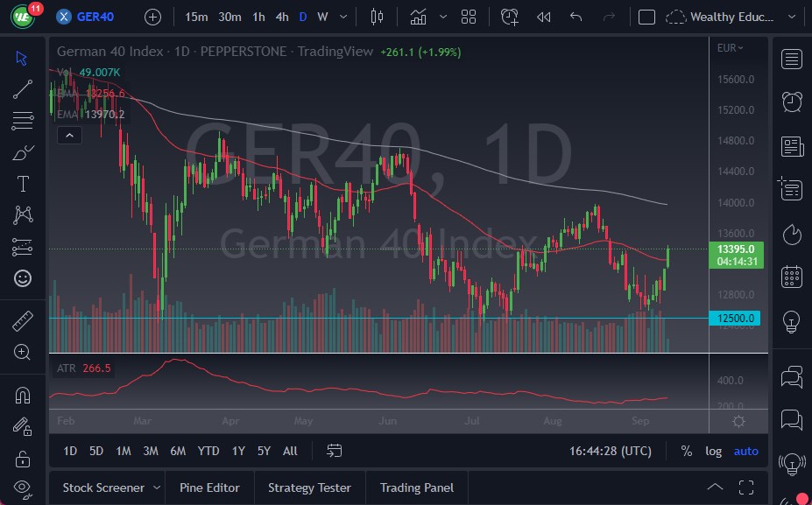
Task: Switch to the Pine Editor tab
Action: coord(209,487)
